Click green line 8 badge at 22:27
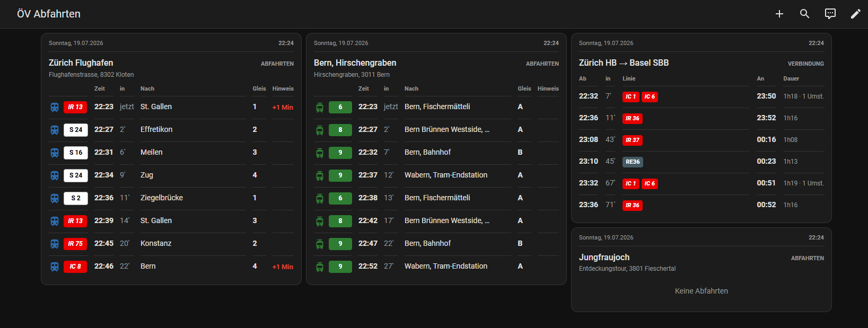 click(x=340, y=130)
